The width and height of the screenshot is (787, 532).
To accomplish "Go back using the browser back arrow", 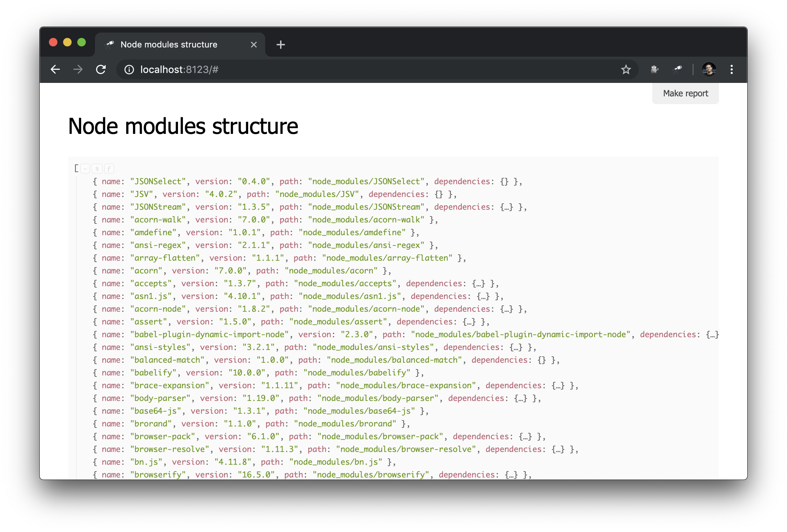I will [55, 69].
